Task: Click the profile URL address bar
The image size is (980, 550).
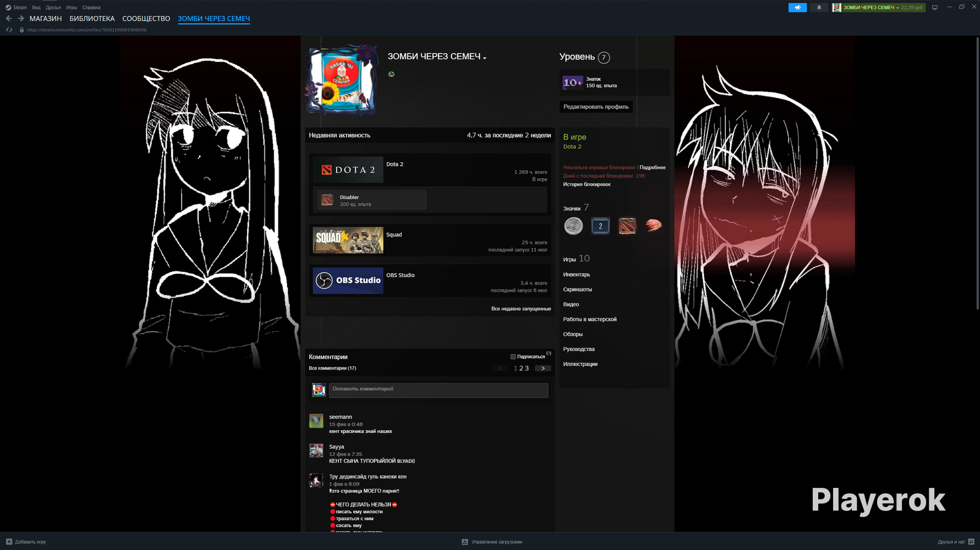Action: point(87,30)
